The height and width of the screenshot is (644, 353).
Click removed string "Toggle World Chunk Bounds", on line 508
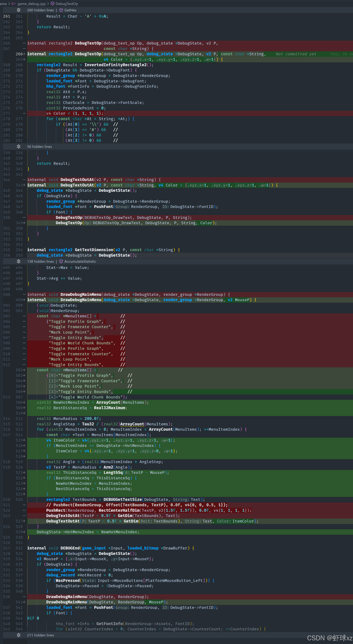(x=82, y=343)
